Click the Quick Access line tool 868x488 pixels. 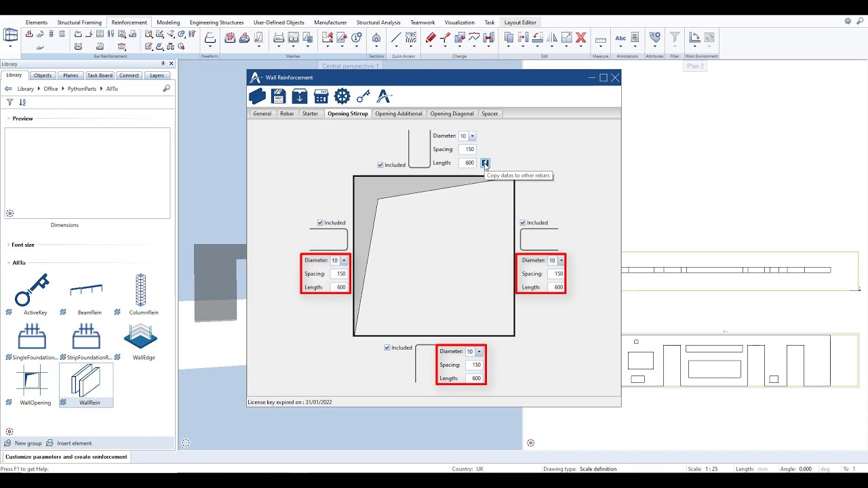397,38
